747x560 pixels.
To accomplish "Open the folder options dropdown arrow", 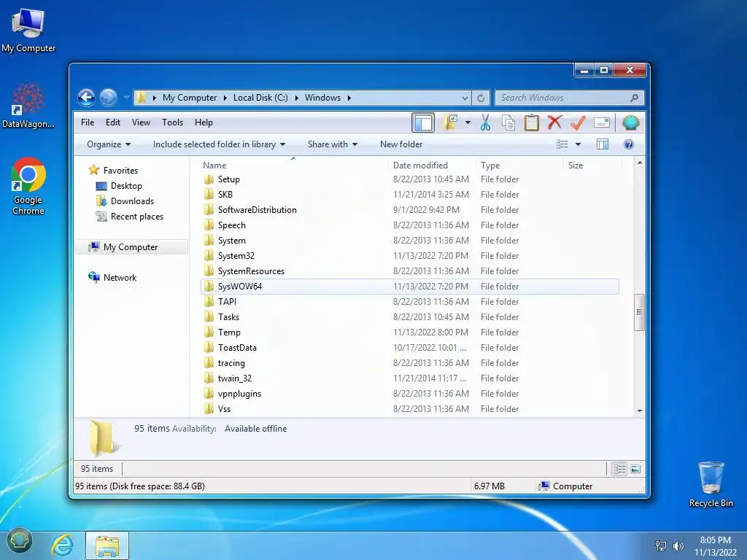I will [468, 122].
